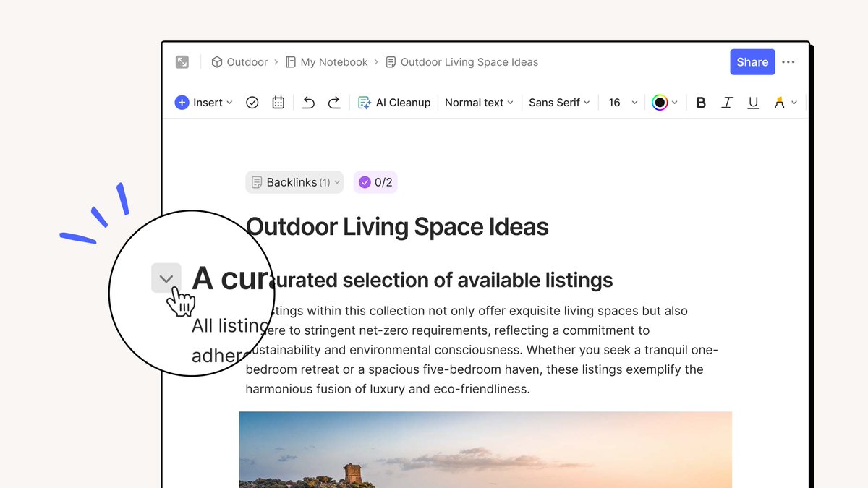Open the three-dot overflow menu
868x488 pixels.
coord(788,62)
